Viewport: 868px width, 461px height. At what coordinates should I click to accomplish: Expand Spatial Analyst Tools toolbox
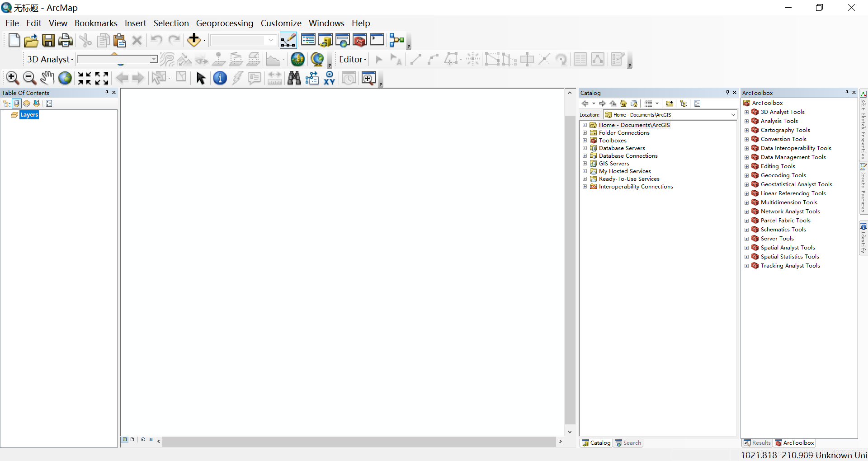click(x=746, y=248)
